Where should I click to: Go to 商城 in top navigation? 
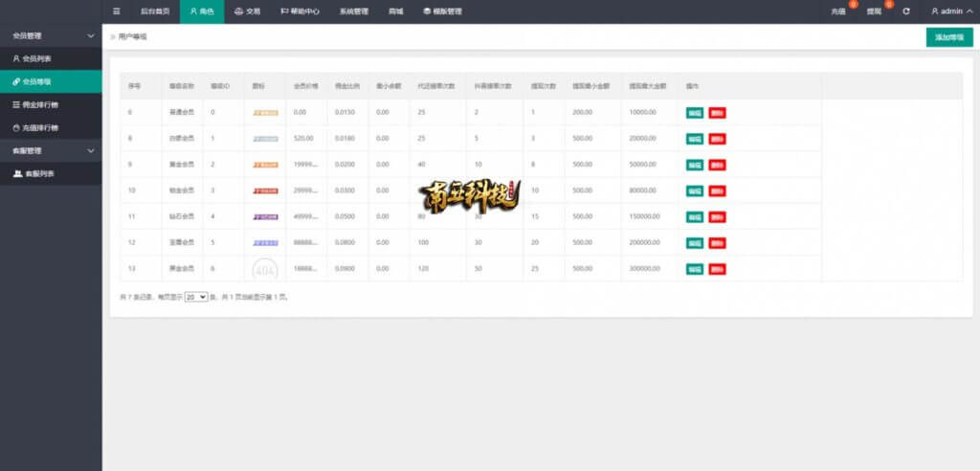pyautogui.click(x=395, y=11)
